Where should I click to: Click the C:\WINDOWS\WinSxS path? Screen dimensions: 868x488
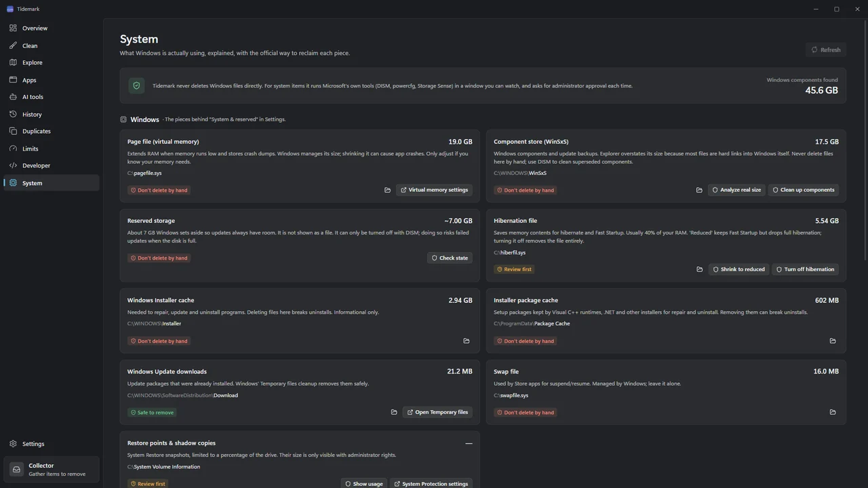click(520, 173)
